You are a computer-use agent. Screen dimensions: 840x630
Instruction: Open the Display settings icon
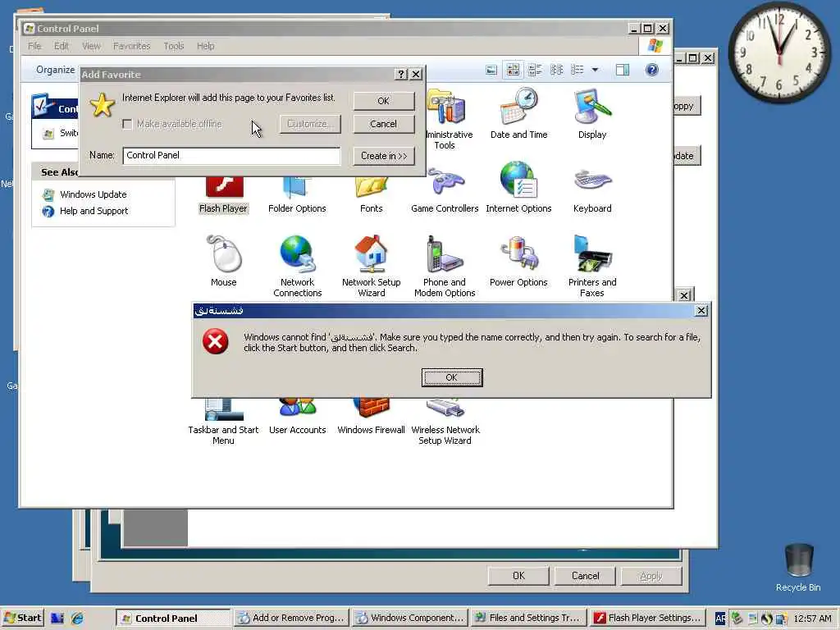tap(592, 113)
